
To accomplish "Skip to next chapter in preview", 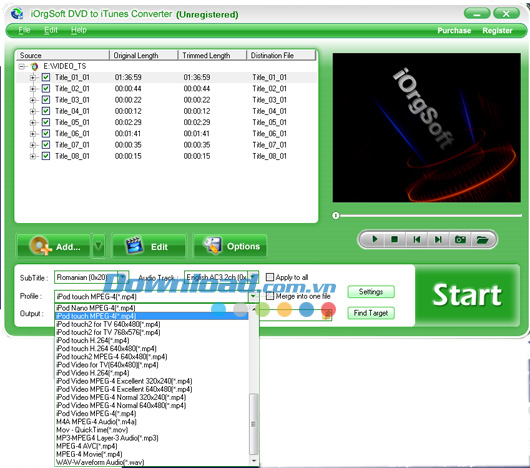I will (438, 239).
